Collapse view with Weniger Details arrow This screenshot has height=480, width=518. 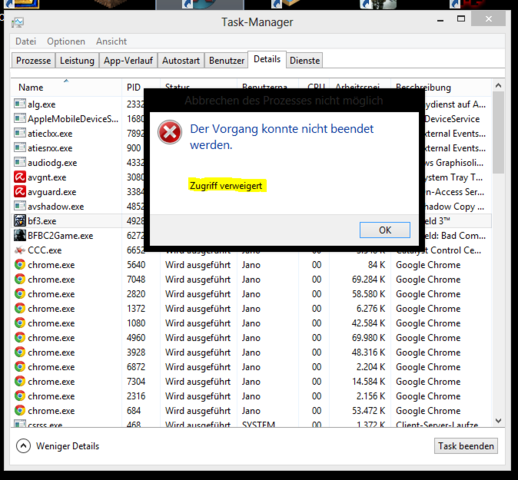click(x=23, y=446)
